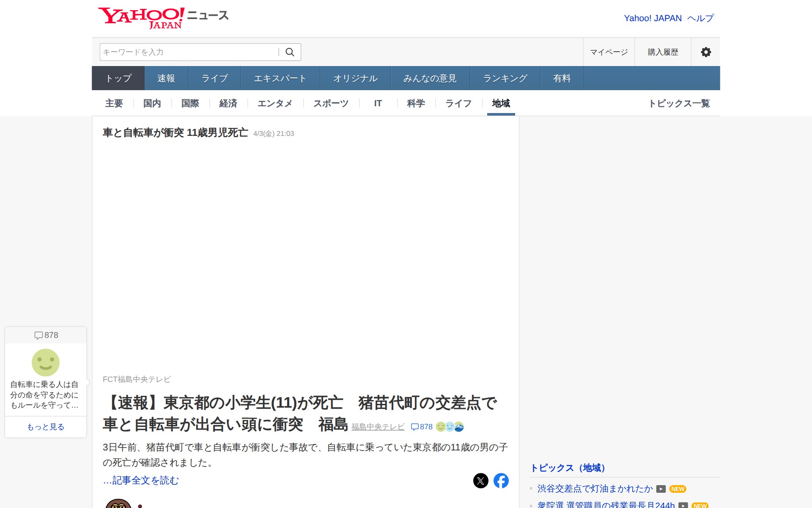The image size is (812, 508).
Task: Share article on Facebook icon
Action: (x=501, y=480)
